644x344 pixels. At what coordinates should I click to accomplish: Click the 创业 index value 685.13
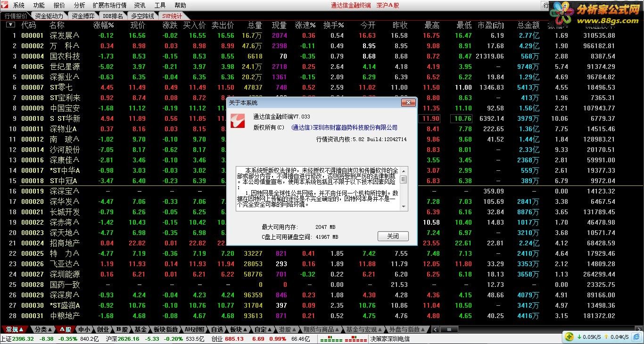234,339
